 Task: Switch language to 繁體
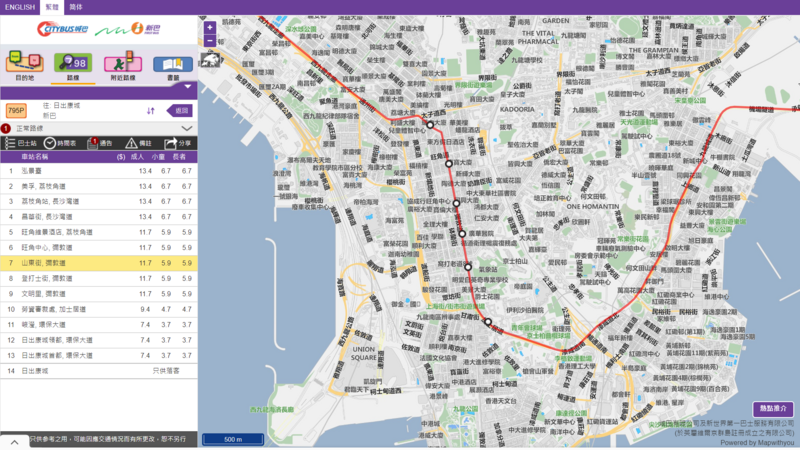pyautogui.click(x=52, y=7)
